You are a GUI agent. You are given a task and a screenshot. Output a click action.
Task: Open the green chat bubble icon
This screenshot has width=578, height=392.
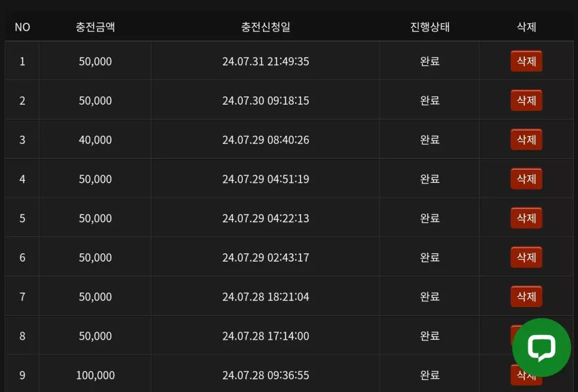541,347
